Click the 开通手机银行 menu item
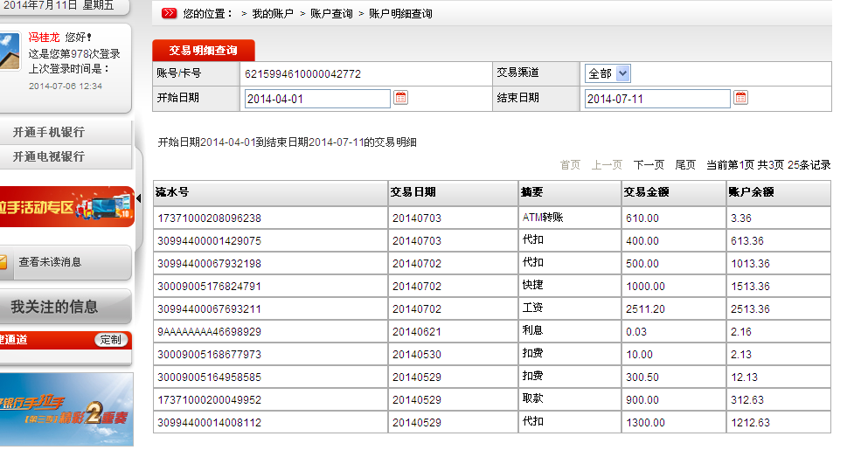Screen dimensions: 868x450 point(49,133)
